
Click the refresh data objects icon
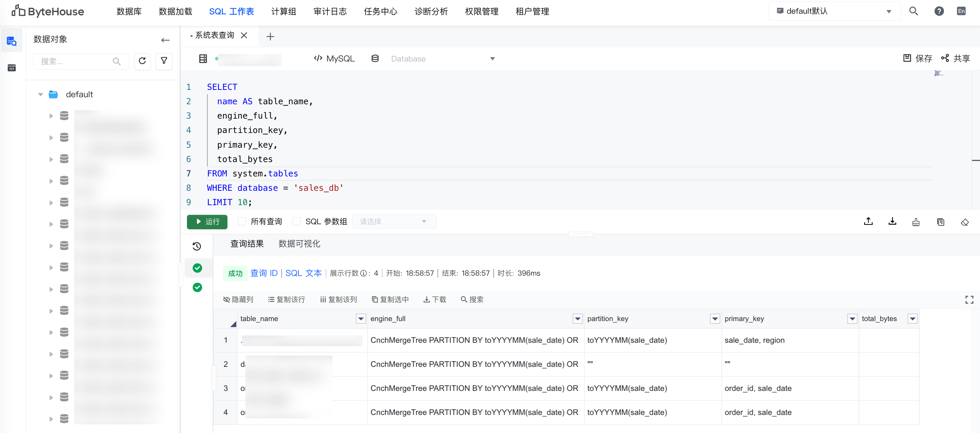tap(142, 61)
